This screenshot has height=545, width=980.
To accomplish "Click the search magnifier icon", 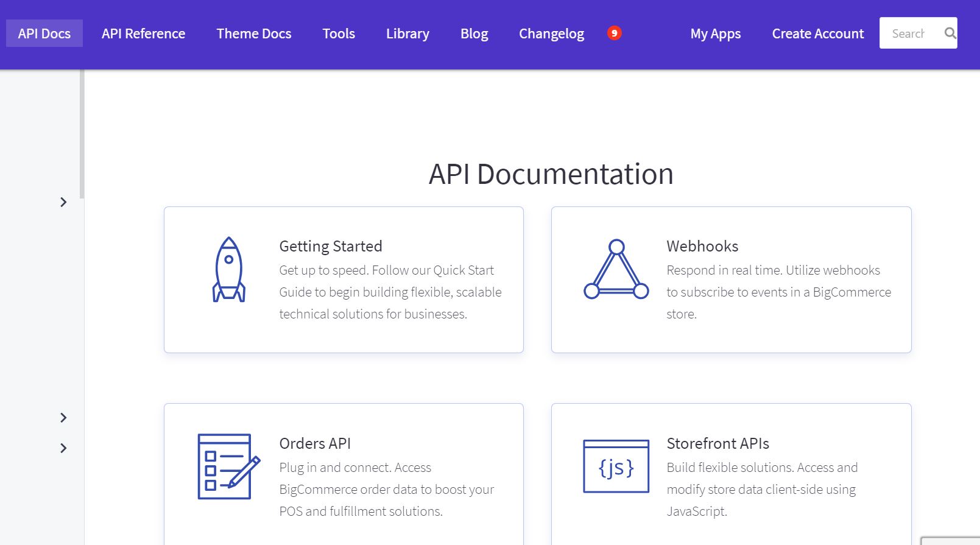I will [950, 33].
